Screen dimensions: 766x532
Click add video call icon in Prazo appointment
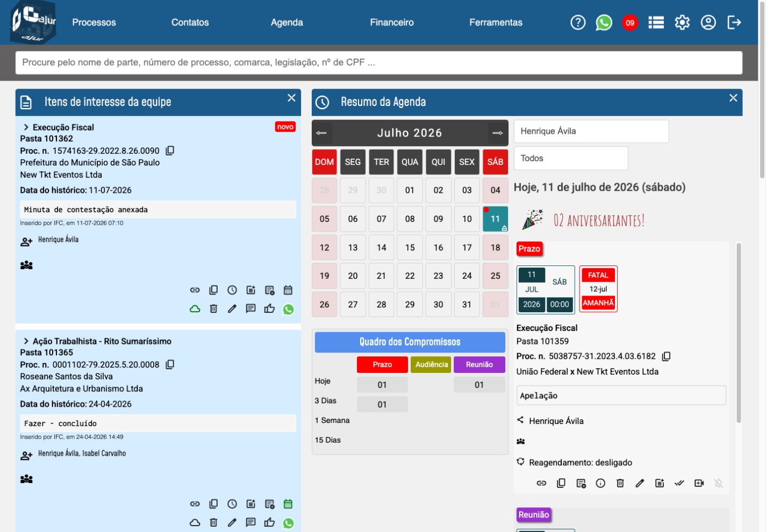tap(699, 483)
